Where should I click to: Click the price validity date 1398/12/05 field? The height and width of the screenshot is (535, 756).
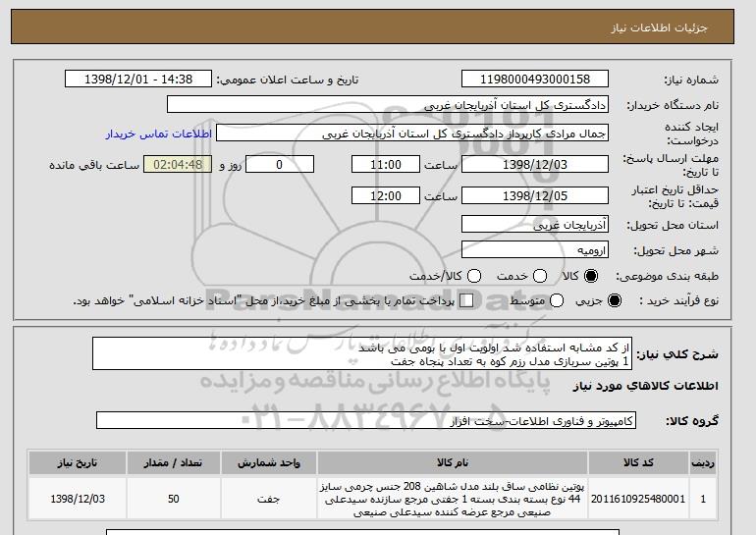535,195
